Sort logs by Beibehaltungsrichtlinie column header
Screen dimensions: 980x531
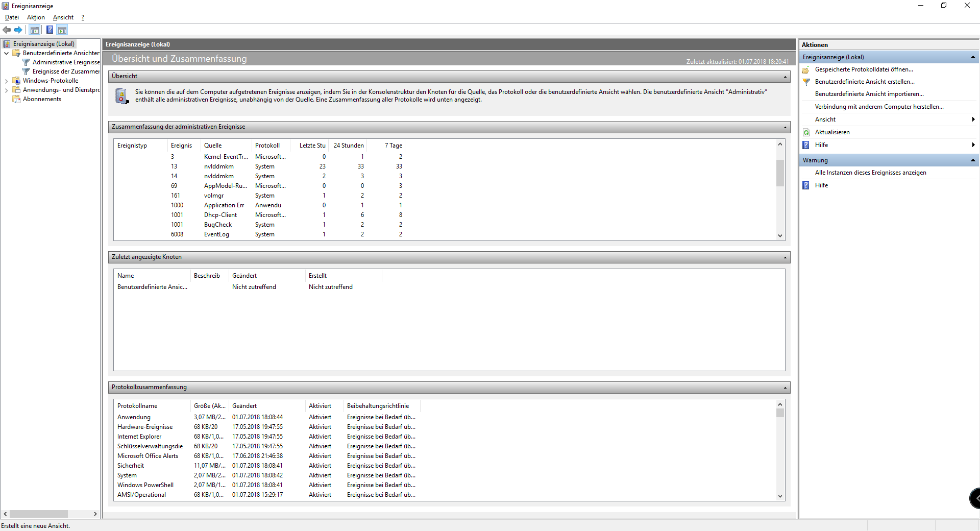pos(382,406)
